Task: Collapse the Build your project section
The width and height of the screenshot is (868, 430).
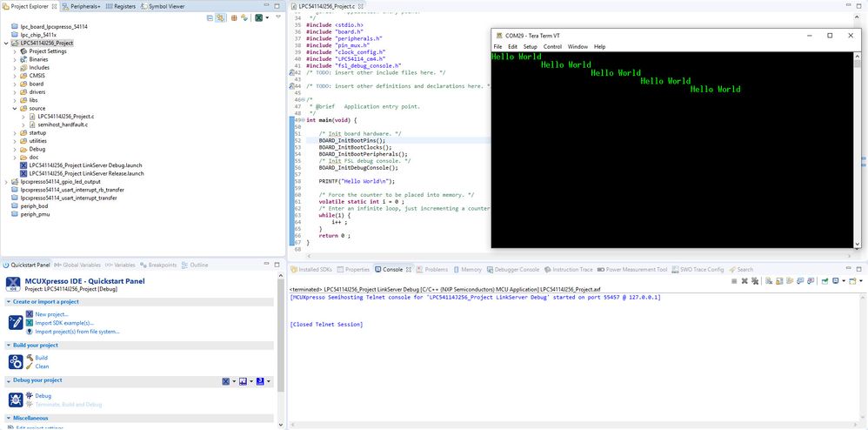Action: [x=9, y=346]
